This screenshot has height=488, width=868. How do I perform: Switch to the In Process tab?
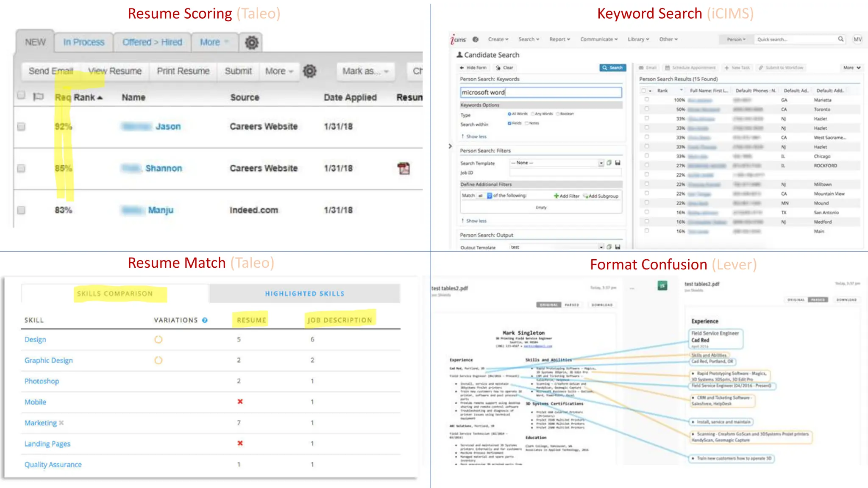pos(83,42)
